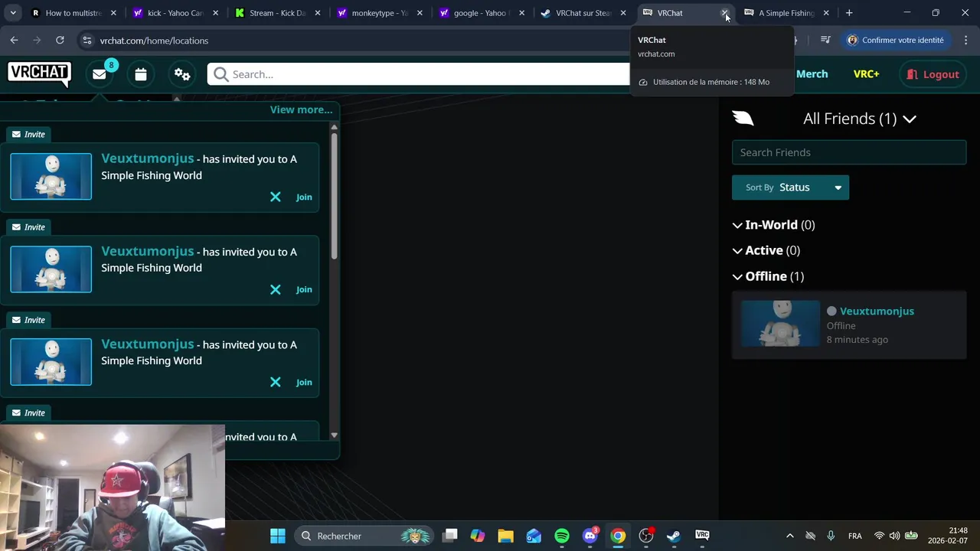Dismiss the second Veuxtumonjus invite with X
The width and height of the screenshot is (980, 551).
point(276,289)
